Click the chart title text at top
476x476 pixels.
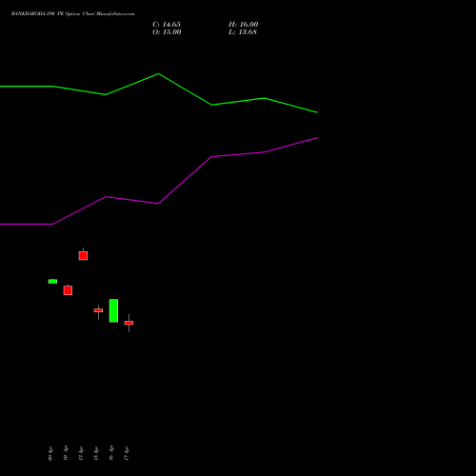(72, 14)
